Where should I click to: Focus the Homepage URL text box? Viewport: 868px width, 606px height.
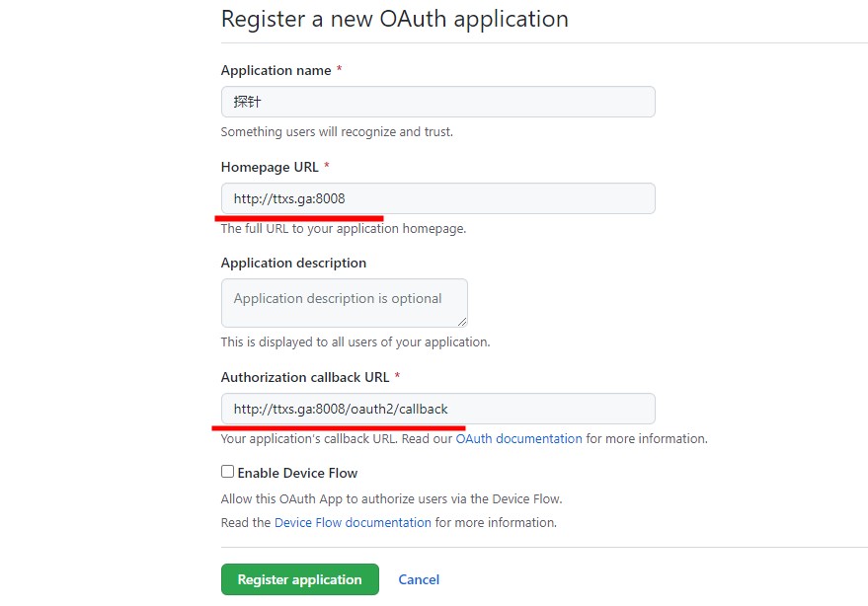click(x=437, y=198)
